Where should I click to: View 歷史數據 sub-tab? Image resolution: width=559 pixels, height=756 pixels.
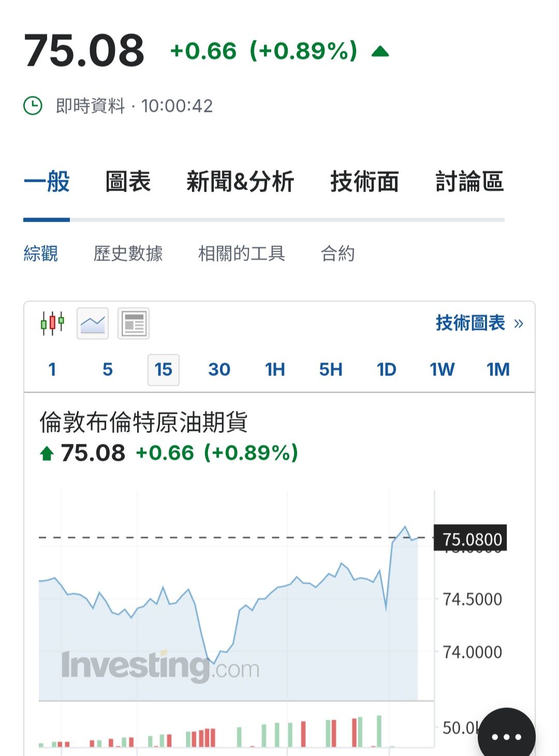(128, 254)
